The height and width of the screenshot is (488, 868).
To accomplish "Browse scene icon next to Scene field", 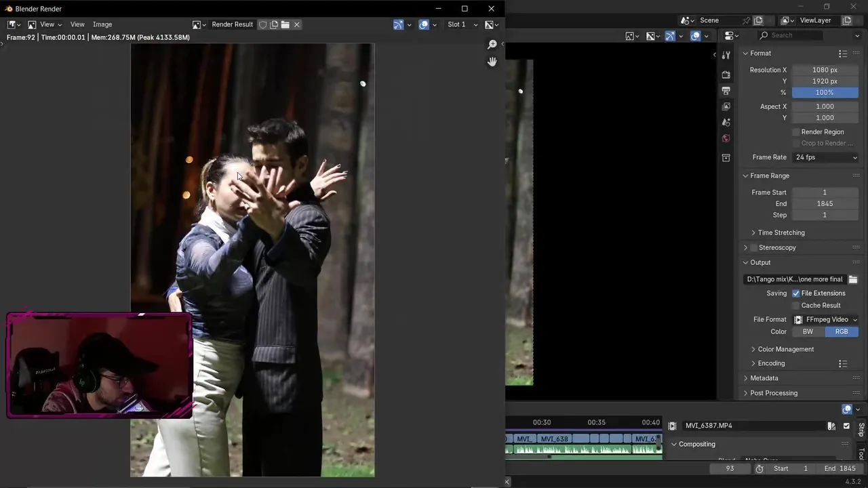I will (688, 20).
